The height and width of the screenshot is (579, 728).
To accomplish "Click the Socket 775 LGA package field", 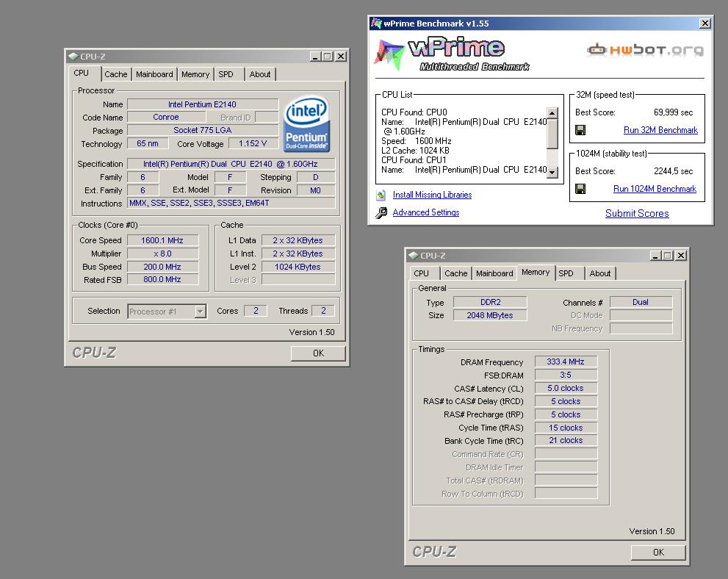I will 203,131.
